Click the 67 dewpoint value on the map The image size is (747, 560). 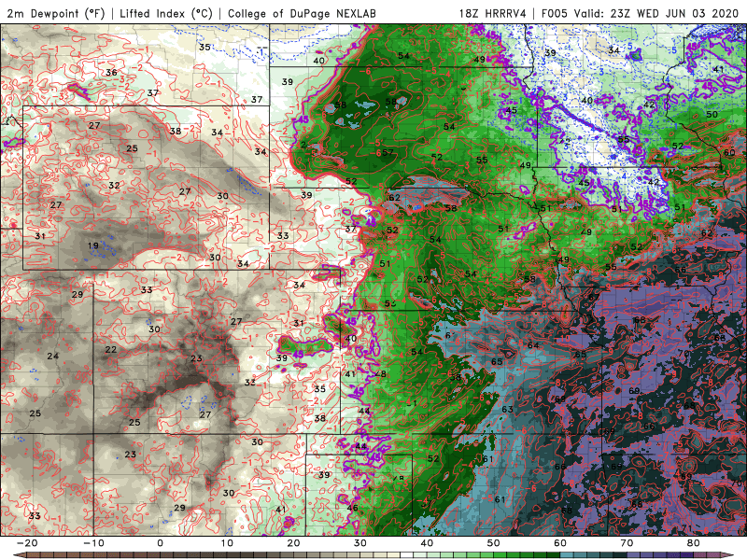(x=594, y=297)
